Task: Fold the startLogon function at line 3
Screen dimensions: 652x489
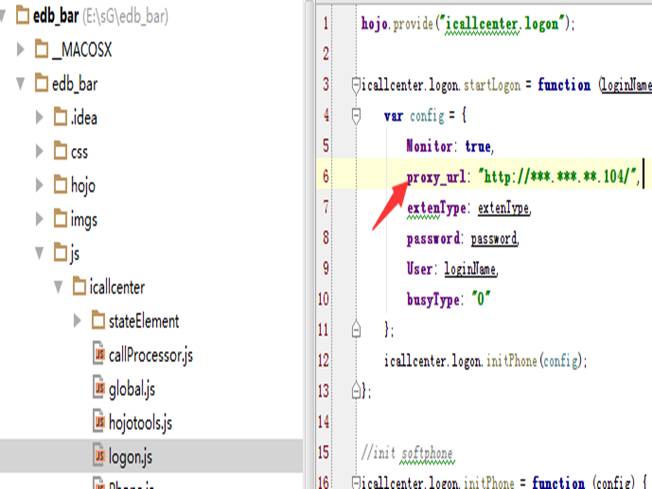Action: pos(356,86)
